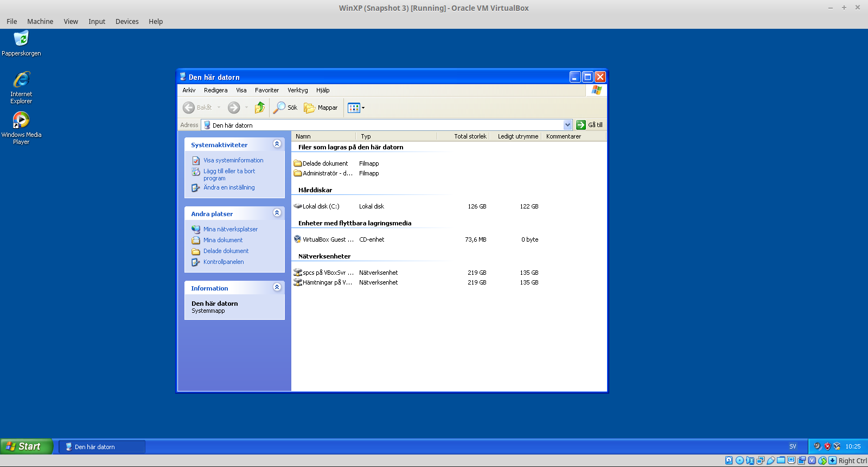This screenshot has width=868, height=467.
Task: Select the 'Hämtningar på V...' network drive
Action: (x=323, y=282)
